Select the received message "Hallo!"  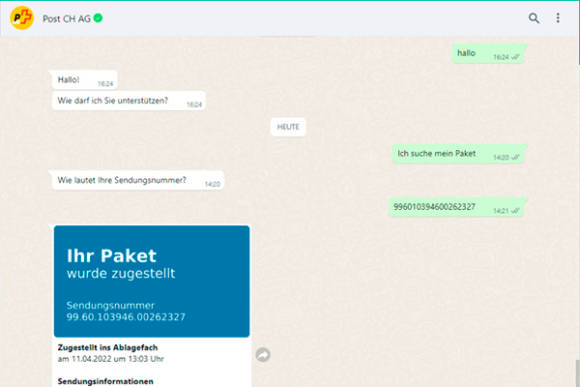(84, 80)
